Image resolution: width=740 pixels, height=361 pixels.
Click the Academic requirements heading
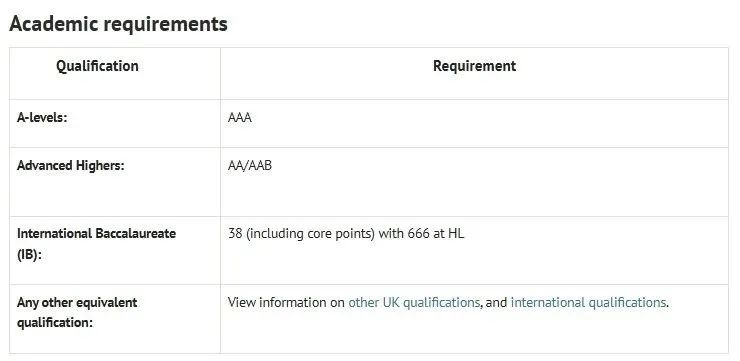(118, 24)
